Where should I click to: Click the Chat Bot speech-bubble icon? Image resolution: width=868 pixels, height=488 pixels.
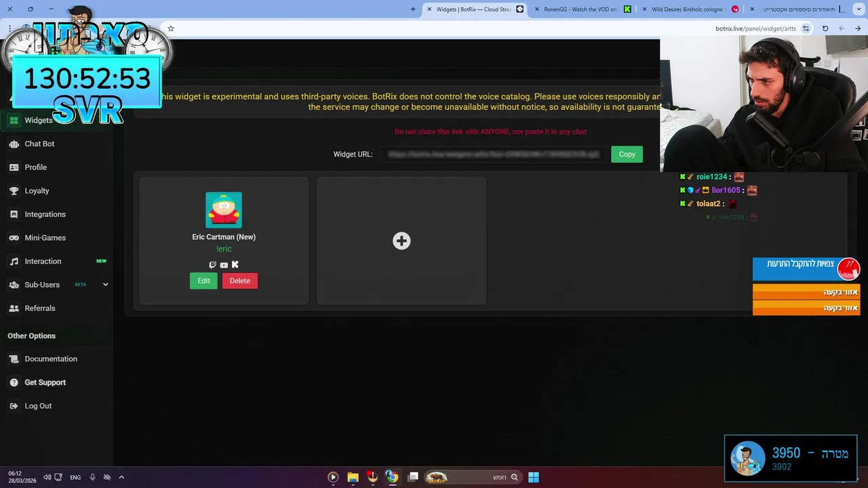click(14, 144)
